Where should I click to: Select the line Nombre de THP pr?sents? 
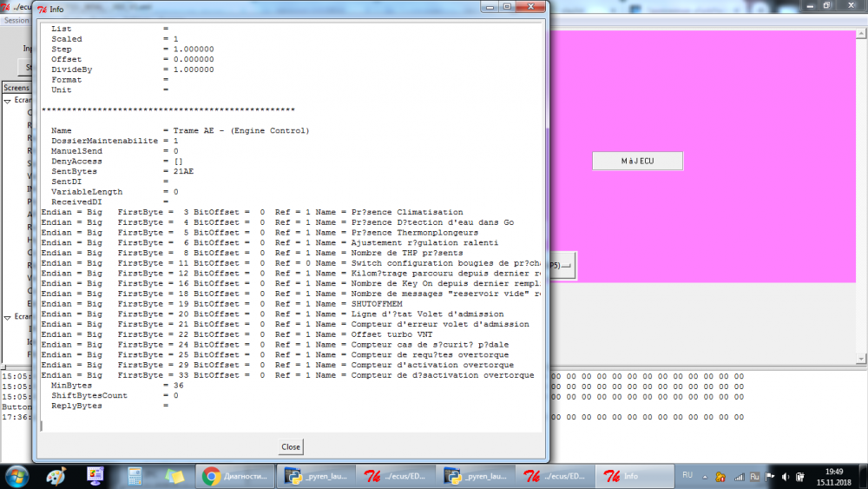pos(253,253)
